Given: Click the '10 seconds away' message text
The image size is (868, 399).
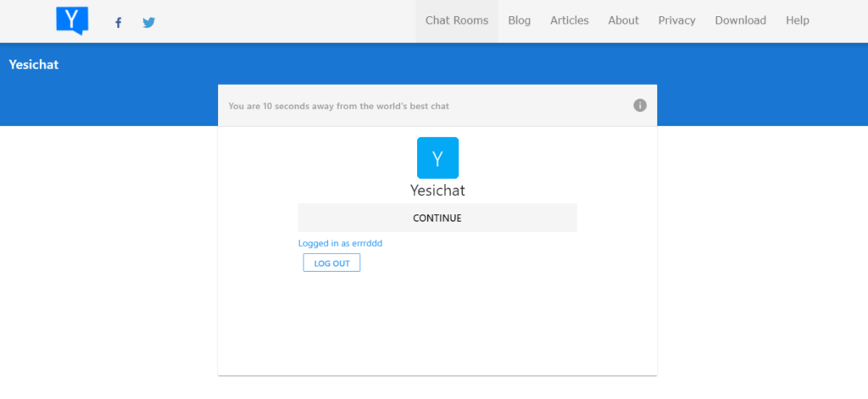Looking at the screenshot, I should [x=339, y=106].
